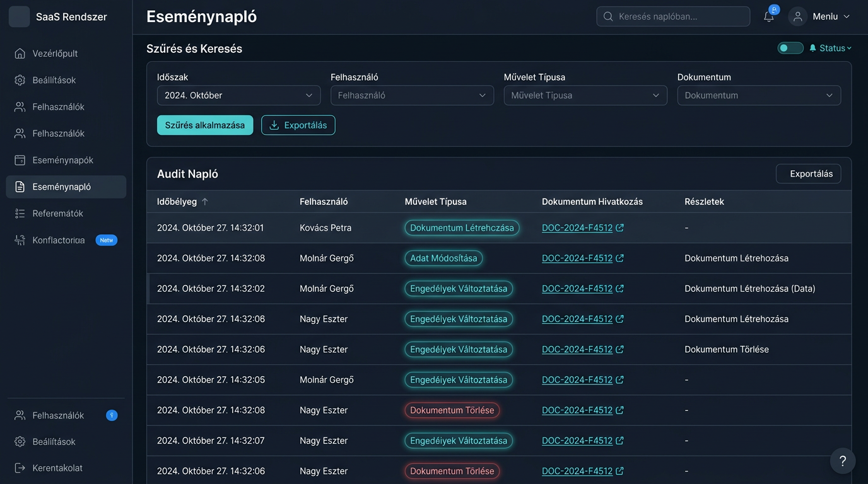Click Művelet Típusa column header in table

point(436,202)
